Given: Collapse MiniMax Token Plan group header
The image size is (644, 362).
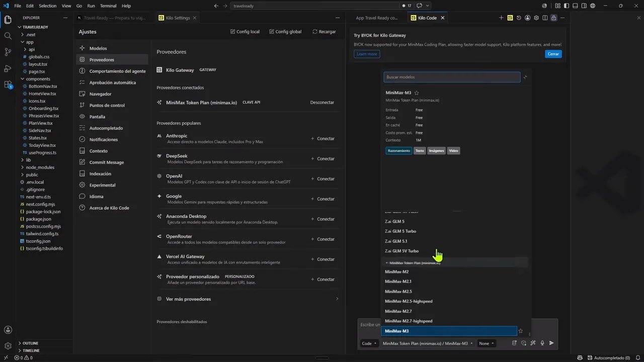Looking at the screenshot, I should point(454,263).
